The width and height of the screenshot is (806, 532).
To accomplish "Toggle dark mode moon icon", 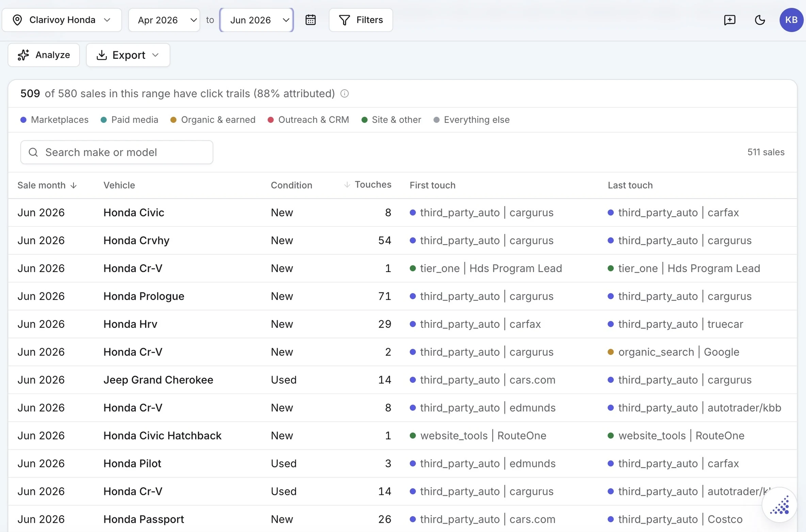I will (760, 20).
